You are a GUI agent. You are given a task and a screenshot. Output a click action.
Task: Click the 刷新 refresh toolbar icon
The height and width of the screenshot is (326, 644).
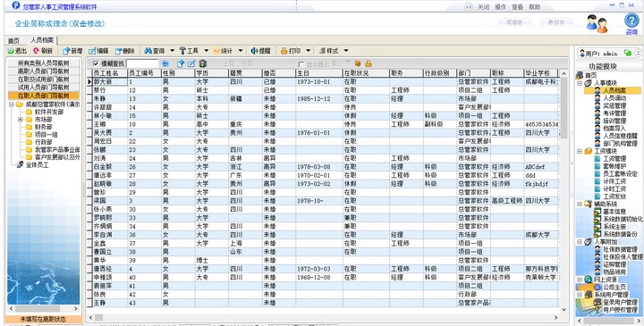[37, 51]
